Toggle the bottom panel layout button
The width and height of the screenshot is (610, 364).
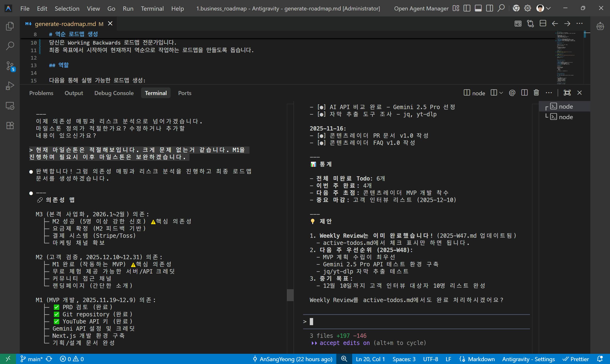[478, 8]
